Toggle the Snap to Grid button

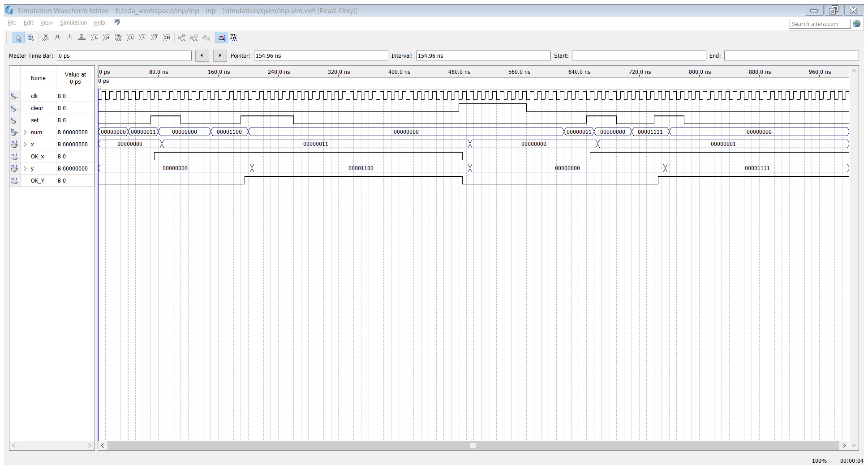pos(221,38)
